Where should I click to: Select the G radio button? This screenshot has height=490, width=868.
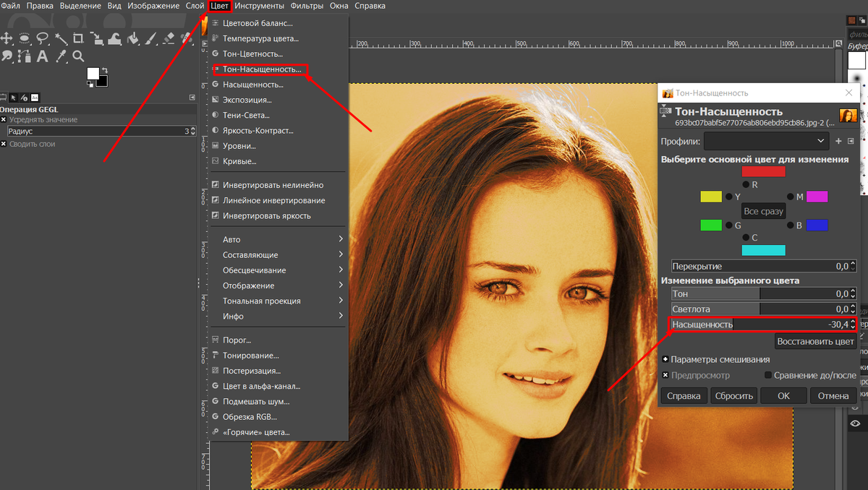pyautogui.click(x=728, y=225)
